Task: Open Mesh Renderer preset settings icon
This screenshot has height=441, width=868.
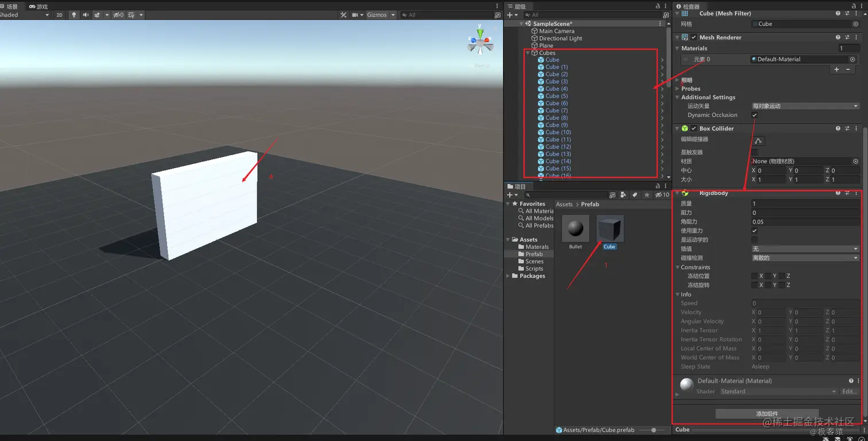Action: tap(847, 37)
